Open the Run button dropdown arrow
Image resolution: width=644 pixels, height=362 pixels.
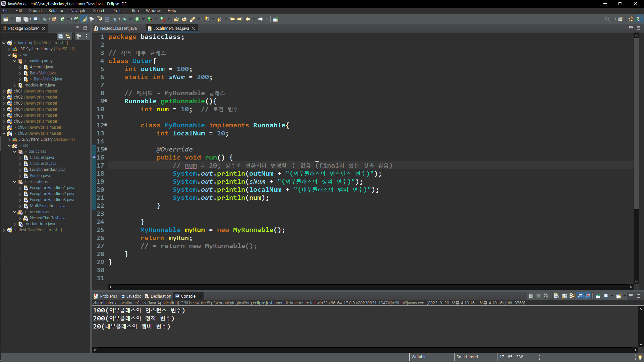click(x=143, y=19)
